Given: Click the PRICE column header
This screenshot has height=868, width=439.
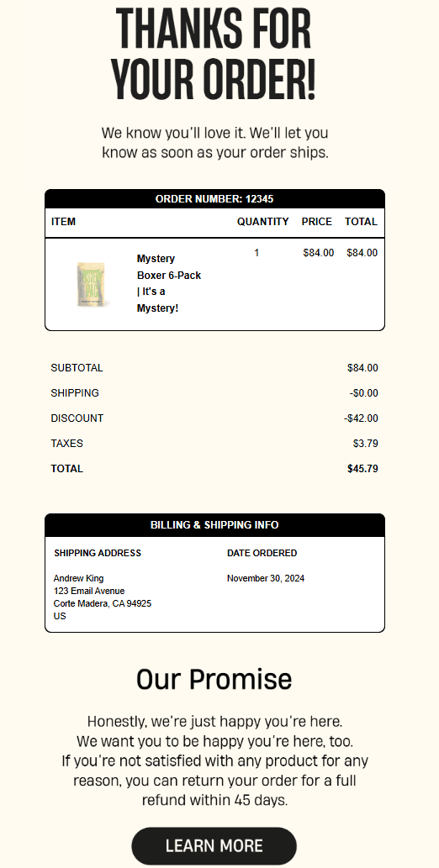Looking at the screenshot, I should 317,222.
